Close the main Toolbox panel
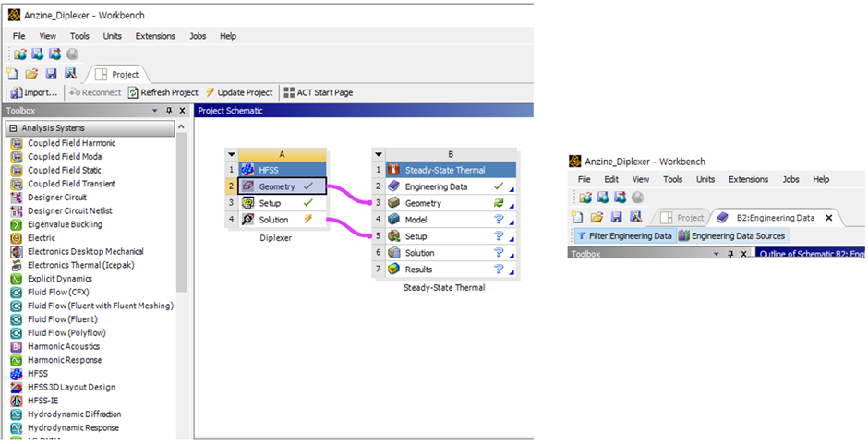 pos(182,111)
